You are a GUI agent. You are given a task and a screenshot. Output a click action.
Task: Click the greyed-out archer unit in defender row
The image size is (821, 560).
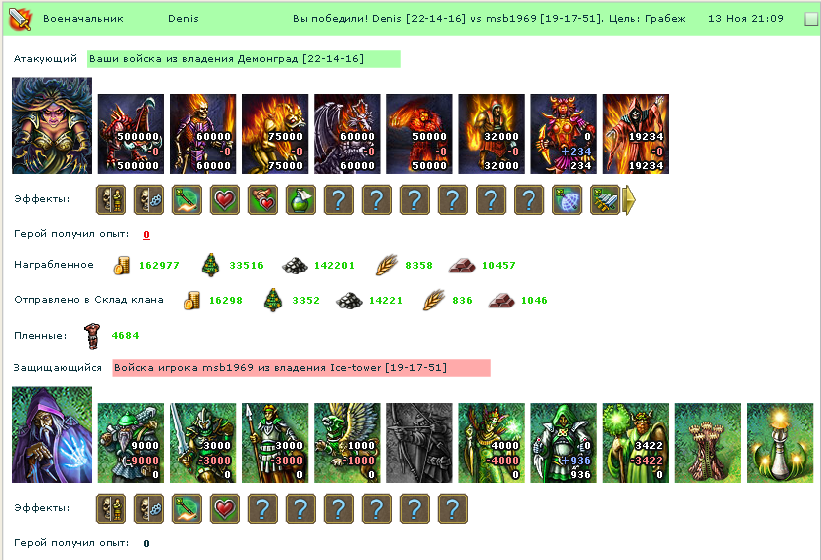[x=419, y=443]
